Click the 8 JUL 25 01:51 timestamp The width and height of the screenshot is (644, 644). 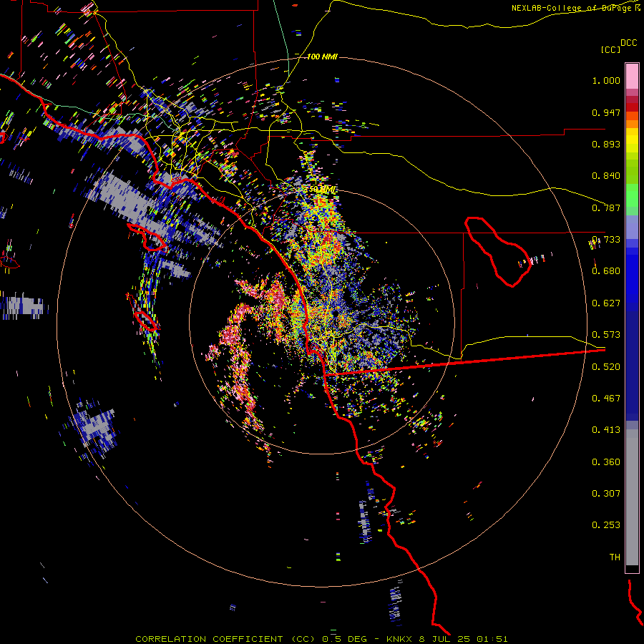(x=463, y=639)
